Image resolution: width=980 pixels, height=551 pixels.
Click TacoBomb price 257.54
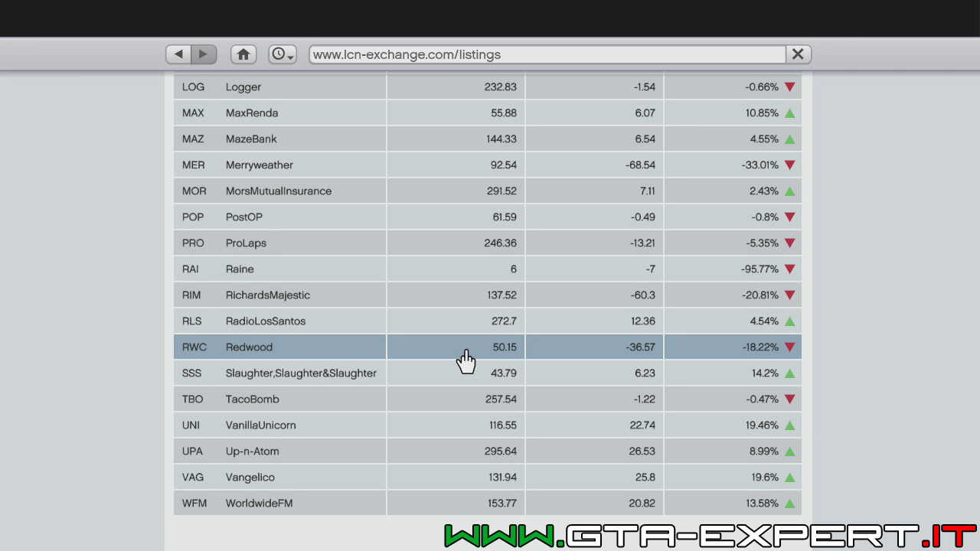click(501, 399)
